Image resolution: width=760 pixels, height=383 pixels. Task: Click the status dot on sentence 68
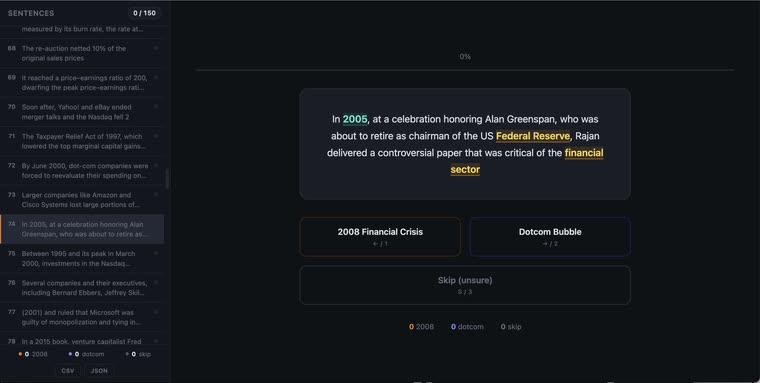(156, 48)
